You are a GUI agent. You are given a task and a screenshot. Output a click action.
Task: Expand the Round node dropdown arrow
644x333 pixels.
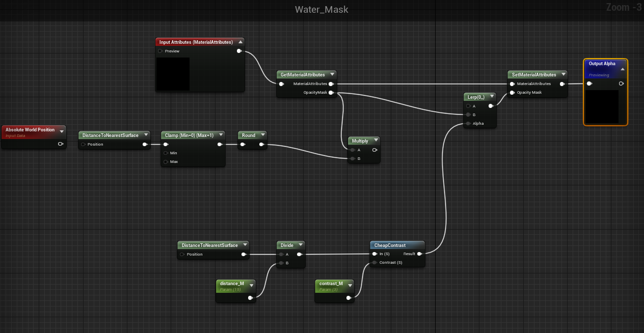pyautogui.click(x=262, y=135)
